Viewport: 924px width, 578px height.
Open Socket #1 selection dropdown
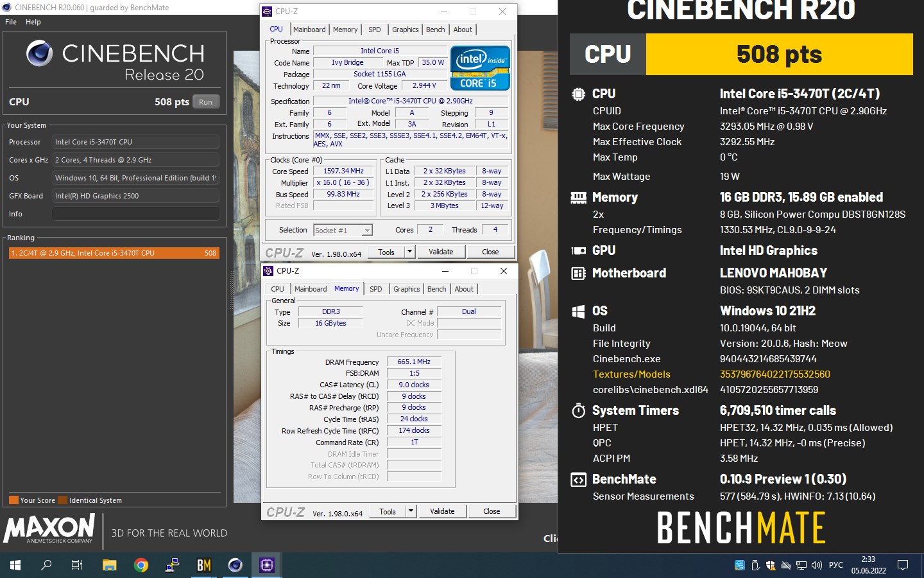[343, 230]
